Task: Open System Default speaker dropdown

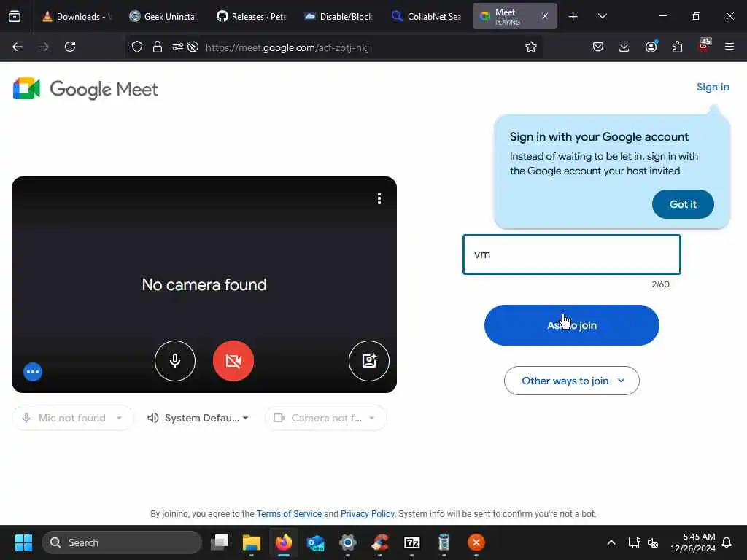Action: [198, 418]
